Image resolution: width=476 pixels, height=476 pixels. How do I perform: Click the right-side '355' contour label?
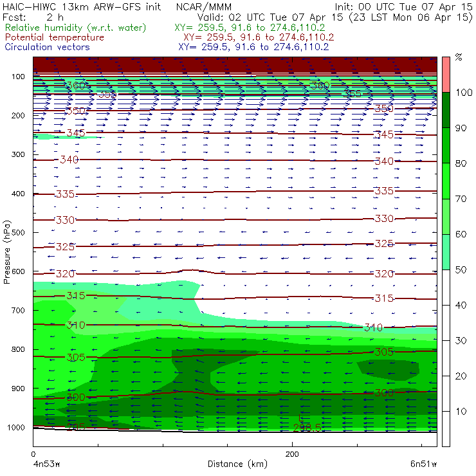pos(352,93)
